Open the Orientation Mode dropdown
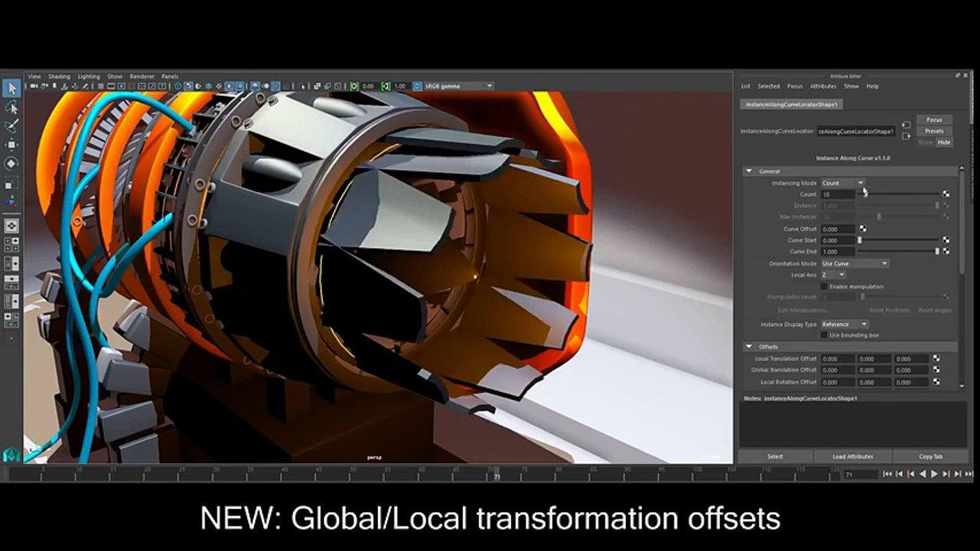The width and height of the screenshot is (980, 551). [855, 263]
